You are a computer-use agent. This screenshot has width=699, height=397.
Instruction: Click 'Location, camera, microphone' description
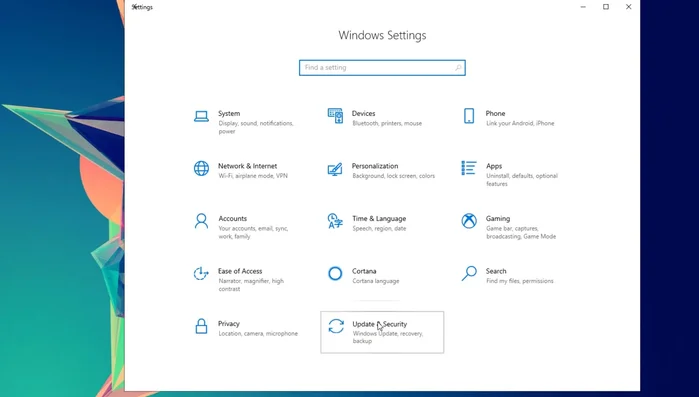258,334
